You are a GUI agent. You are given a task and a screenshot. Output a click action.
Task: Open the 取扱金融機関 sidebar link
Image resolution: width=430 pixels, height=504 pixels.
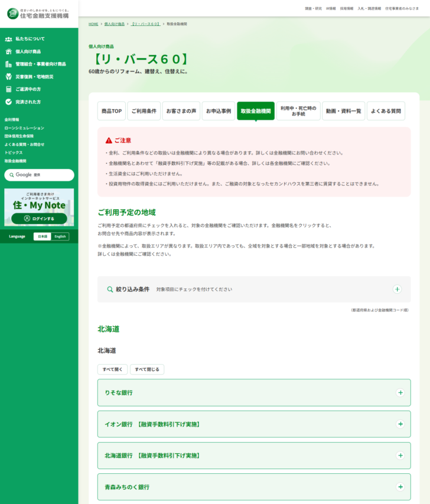(x=15, y=161)
